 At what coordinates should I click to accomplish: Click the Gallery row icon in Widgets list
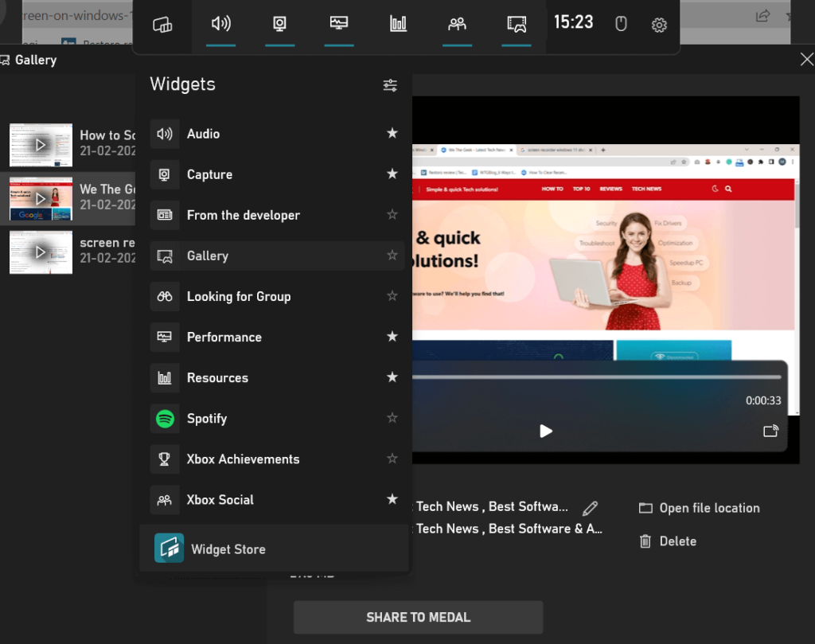tap(165, 256)
